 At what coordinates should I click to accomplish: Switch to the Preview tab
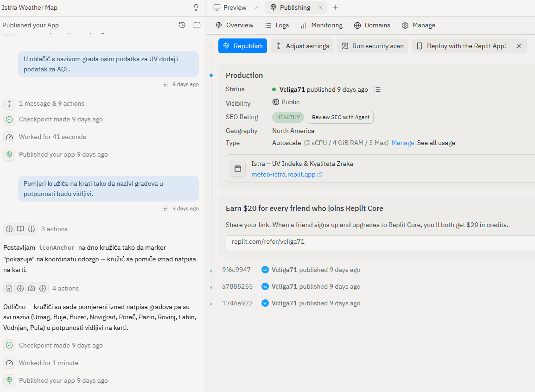point(230,7)
